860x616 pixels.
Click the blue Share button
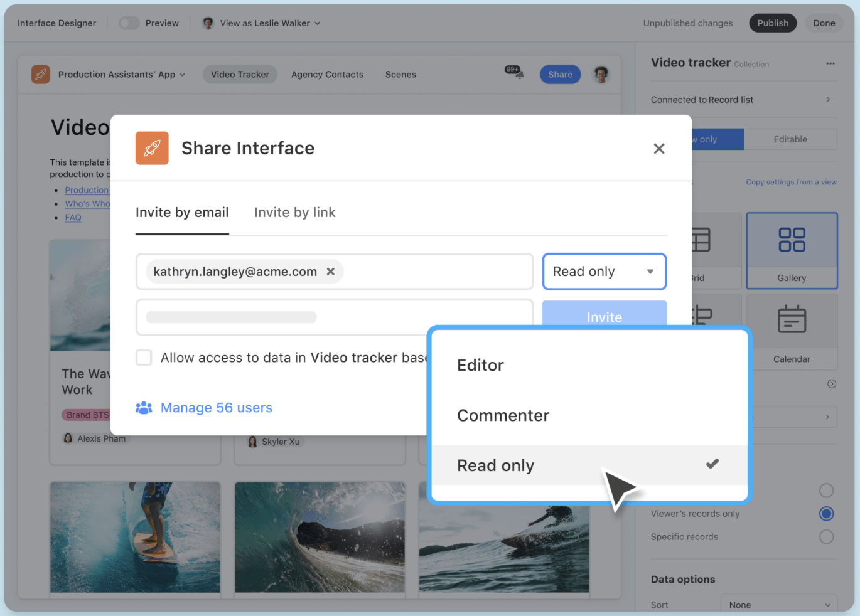tap(560, 74)
